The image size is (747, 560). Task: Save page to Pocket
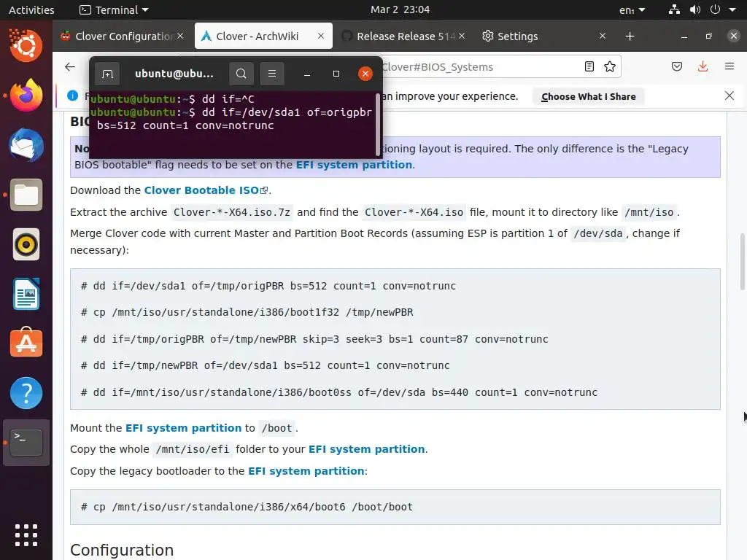coord(677,66)
